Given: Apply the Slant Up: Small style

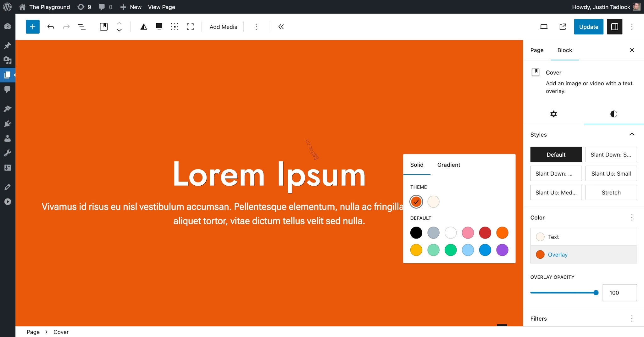Looking at the screenshot, I should click(611, 173).
